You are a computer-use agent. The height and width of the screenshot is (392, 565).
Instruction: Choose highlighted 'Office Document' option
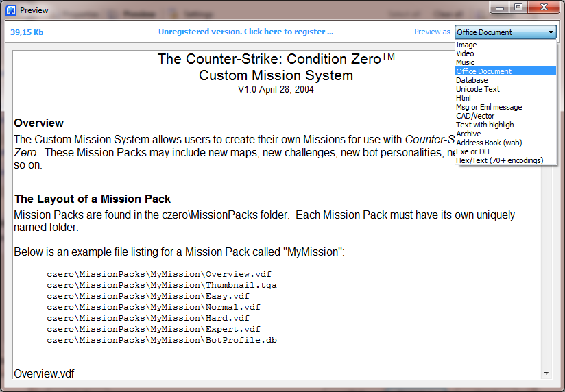pyautogui.click(x=483, y=71)
